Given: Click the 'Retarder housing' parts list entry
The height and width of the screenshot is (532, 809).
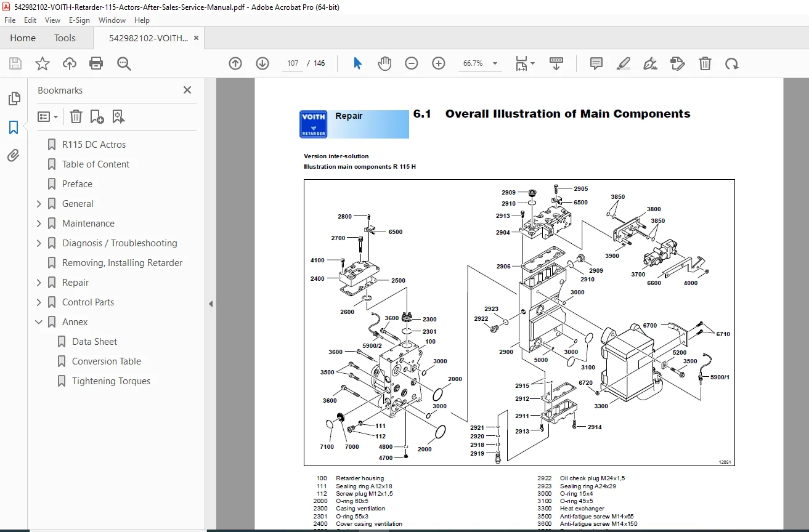Looking at the screenshot, I should click(360, 478).
